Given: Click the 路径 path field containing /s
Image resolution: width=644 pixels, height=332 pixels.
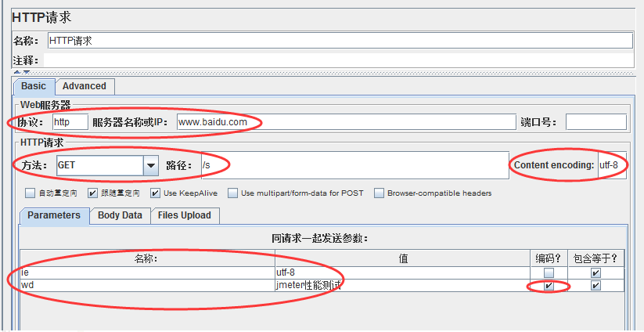Looking at the screenshot, I should (355, 165).
